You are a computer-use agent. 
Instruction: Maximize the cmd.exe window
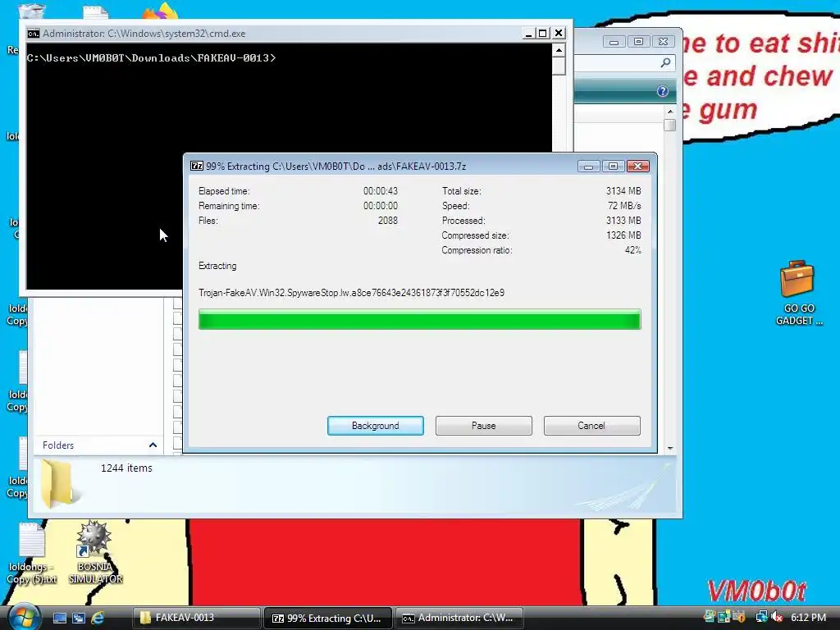coord(543,33)
